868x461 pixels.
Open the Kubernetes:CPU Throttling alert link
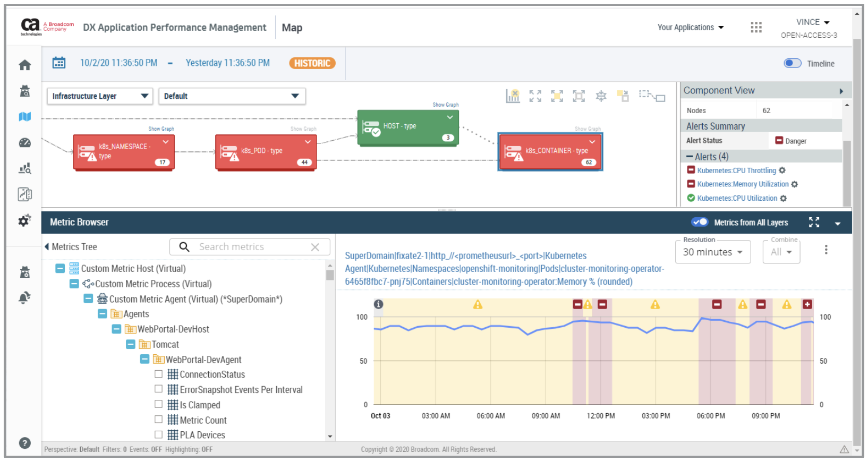coord(736,170)
